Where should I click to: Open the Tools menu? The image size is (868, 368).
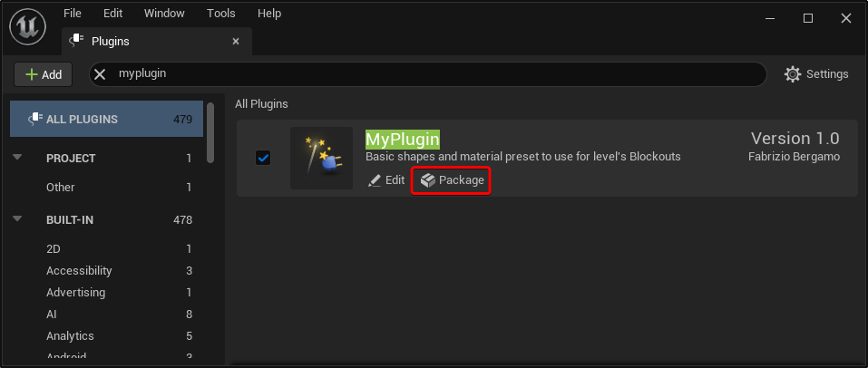click(x=221, y=14)
